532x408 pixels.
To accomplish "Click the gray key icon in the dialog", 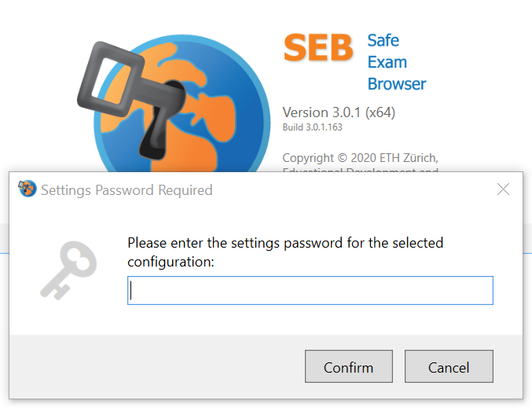I will (68, 270).
